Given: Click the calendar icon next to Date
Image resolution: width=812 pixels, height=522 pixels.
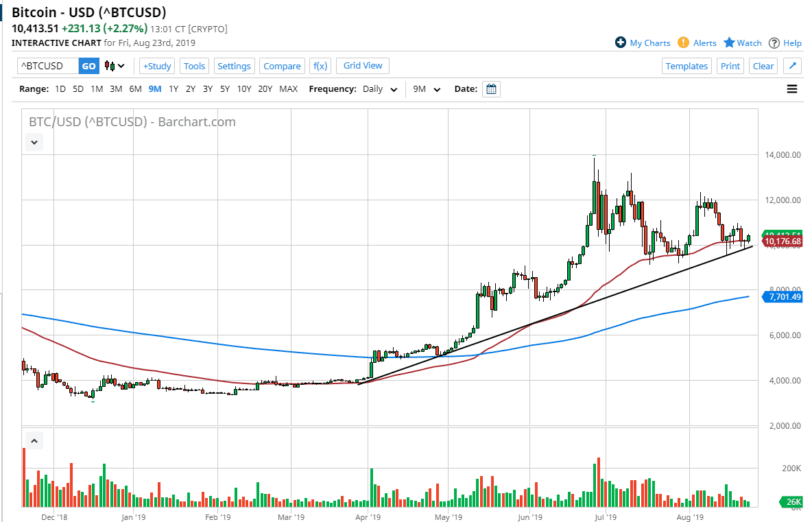Looking at the screenshot, I should pos(490,88).
